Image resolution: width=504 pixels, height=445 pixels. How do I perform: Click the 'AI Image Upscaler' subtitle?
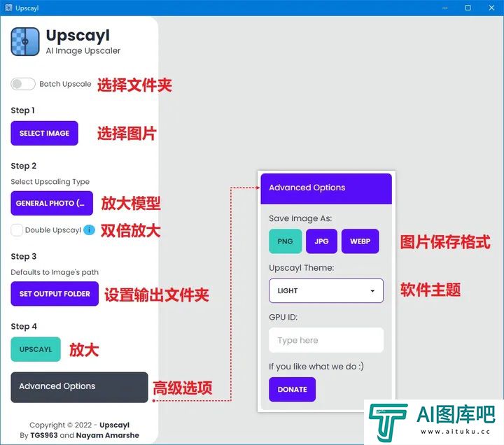pyautogui.click(x=83, y=51)
